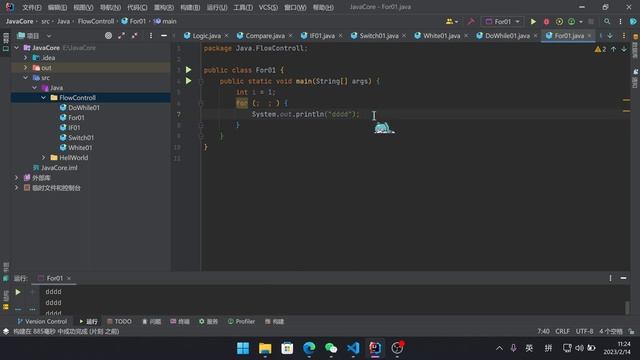Open dropdown arrow next to profiler run icon
This screenshot has height=360, width=640.
[581, 22]
